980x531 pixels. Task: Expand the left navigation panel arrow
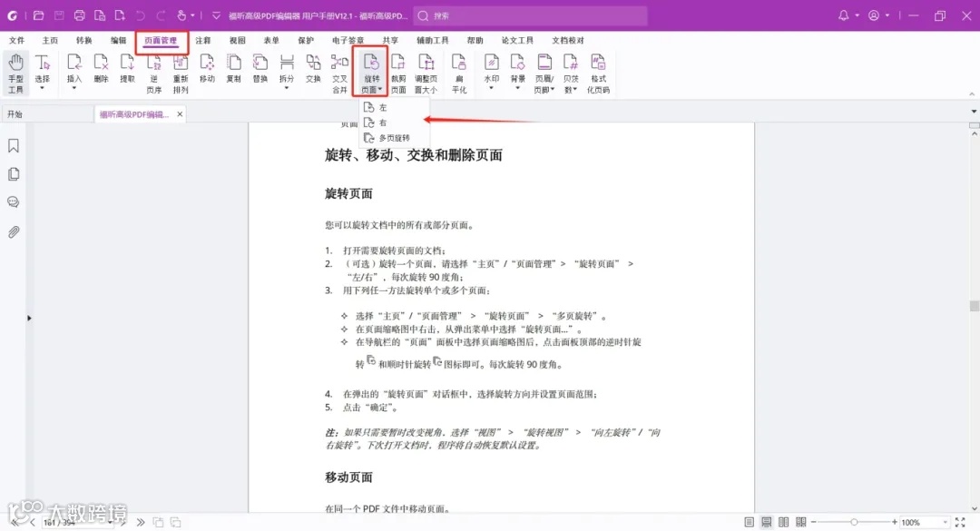[29, 318]
